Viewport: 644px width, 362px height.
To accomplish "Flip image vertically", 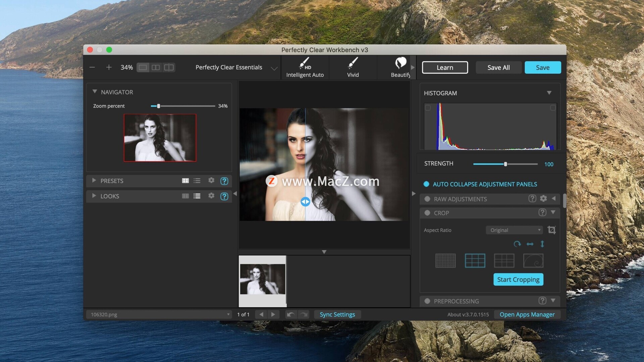I will coord(542,244).
